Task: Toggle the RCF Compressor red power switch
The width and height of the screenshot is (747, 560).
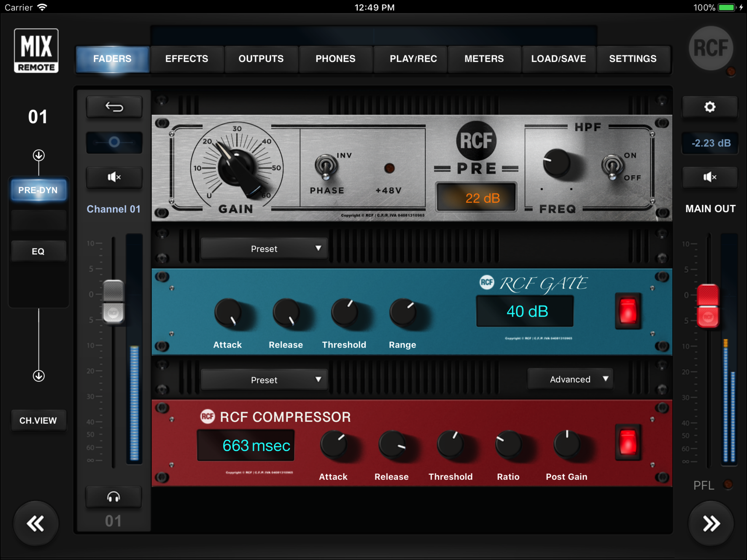Action: coord(628,442)
